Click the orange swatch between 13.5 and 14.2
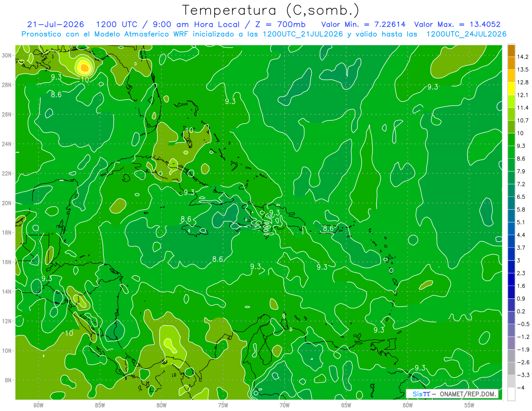Image resolution: width=532 pixels, height=411 pixels. [x=511, y=63]
